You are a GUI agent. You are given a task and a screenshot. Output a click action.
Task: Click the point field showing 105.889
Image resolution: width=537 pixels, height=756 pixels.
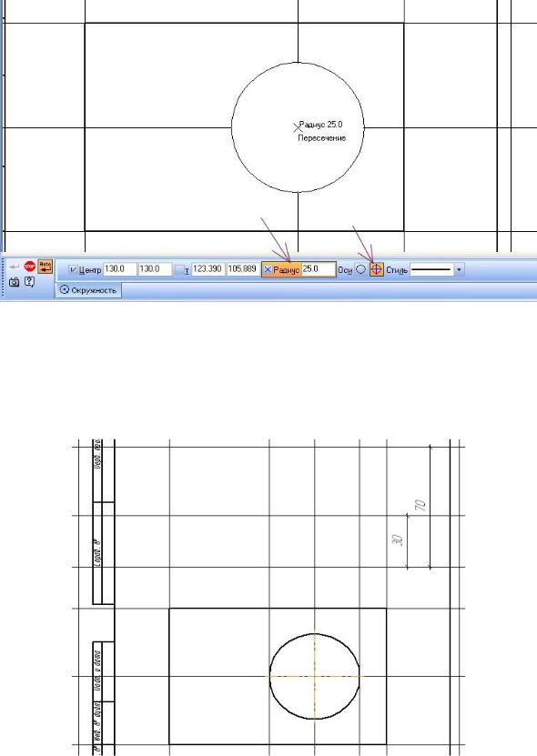(x=242, y=269)
